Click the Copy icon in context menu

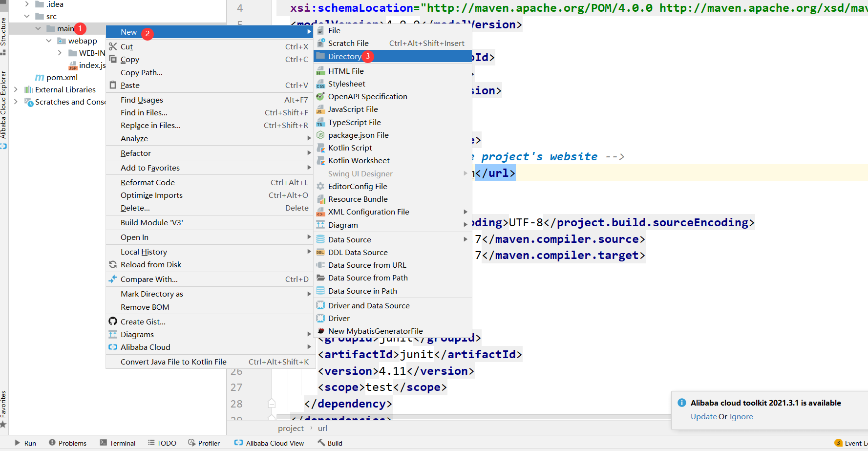click(113, 59)
